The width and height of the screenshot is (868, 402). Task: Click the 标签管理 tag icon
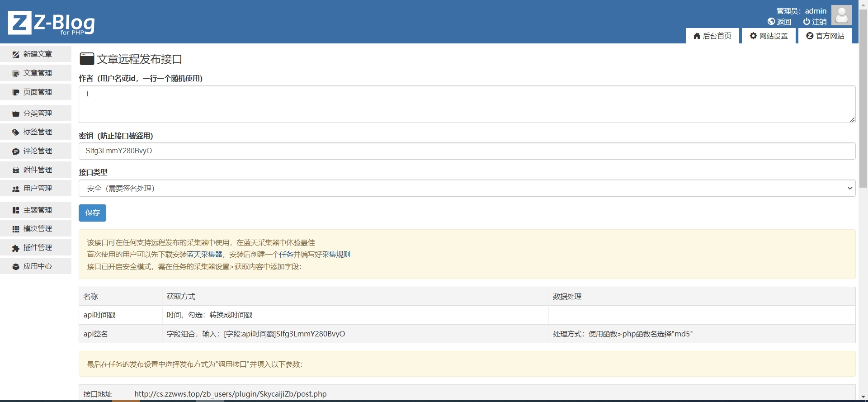click(x=16, y=132)
